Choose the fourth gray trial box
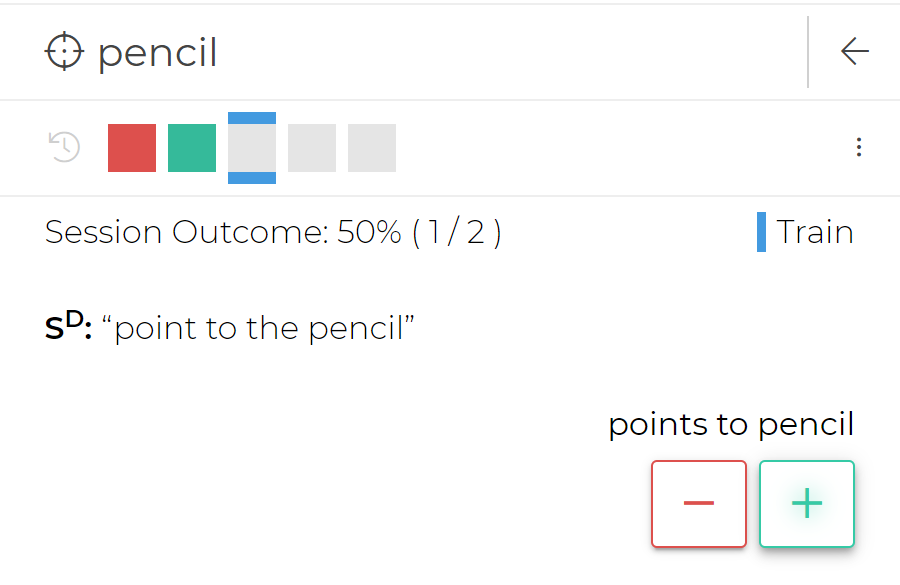Viewport: 900px width, 585px height. tap(312, 148)
